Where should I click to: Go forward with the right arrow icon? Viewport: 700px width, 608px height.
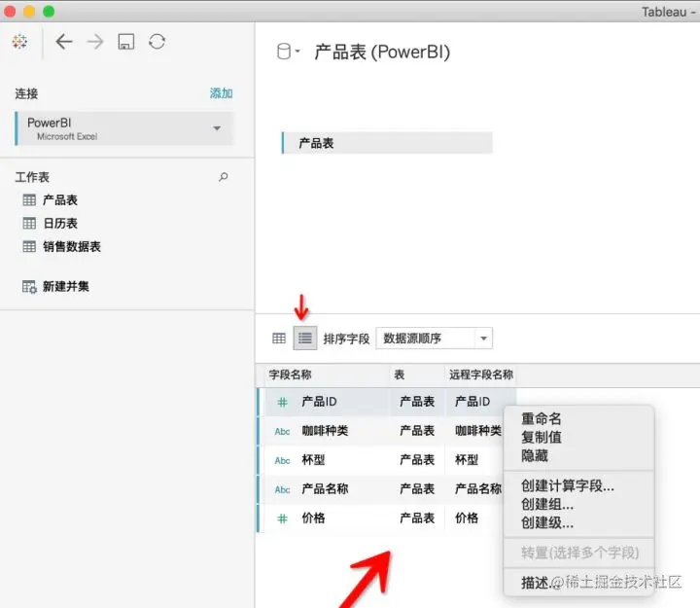[x=95, y=42]
